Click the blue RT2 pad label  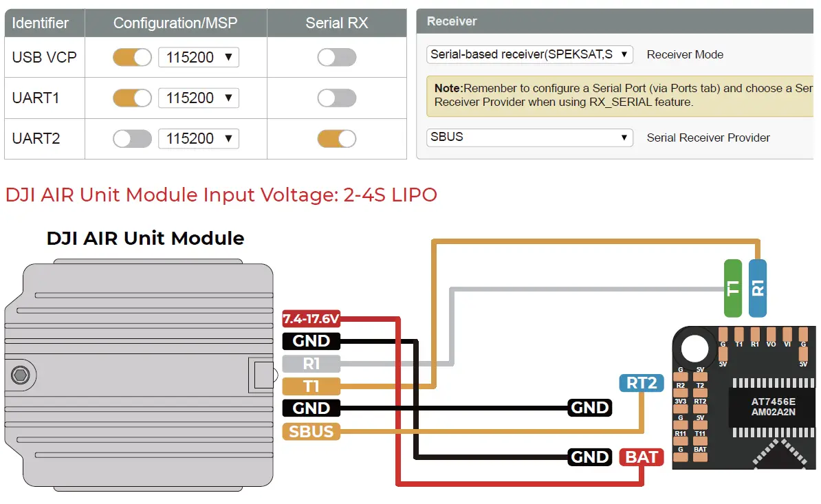pyautogui.click(x=642, y=382)
